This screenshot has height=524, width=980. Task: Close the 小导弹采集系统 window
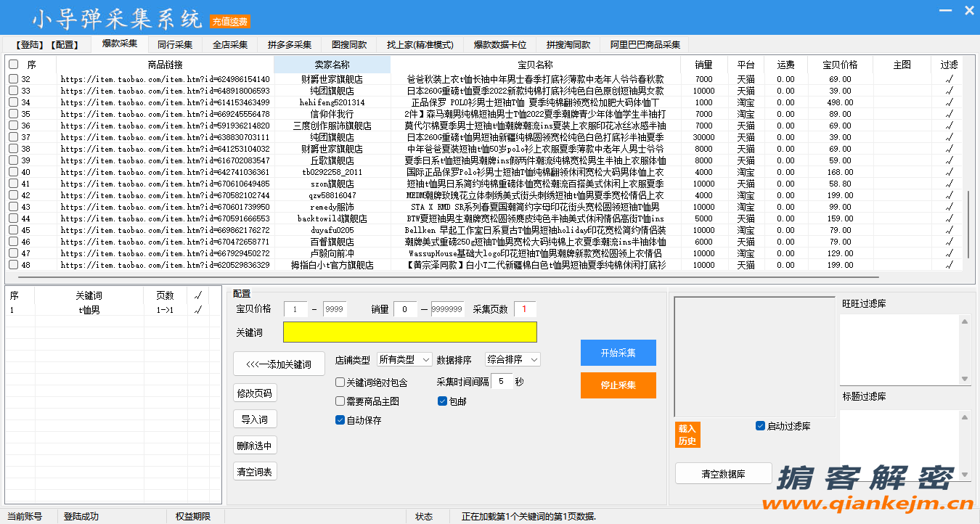click(x=969, y=11)
